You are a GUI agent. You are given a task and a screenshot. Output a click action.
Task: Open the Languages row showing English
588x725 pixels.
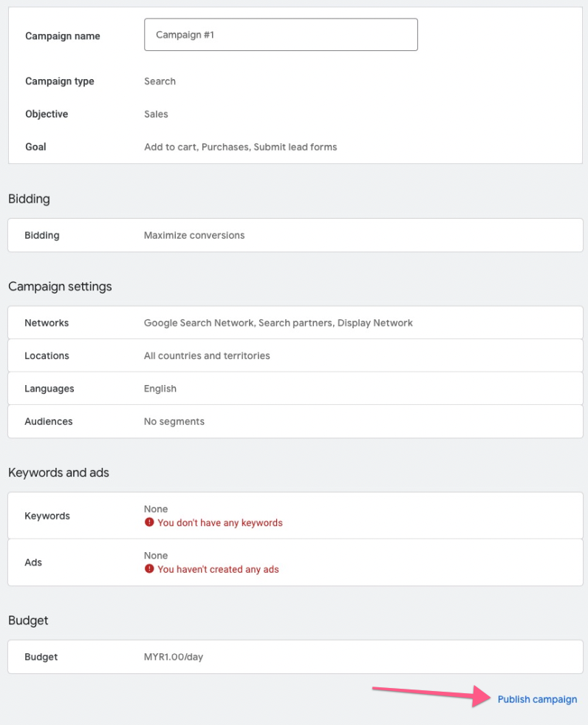point(295,389)
